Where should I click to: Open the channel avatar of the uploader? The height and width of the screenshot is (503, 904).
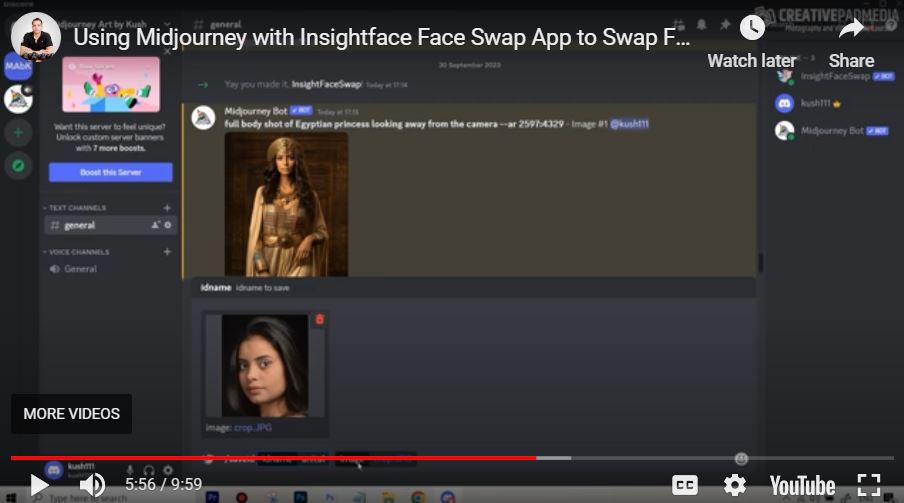click(x=36, y=37)
